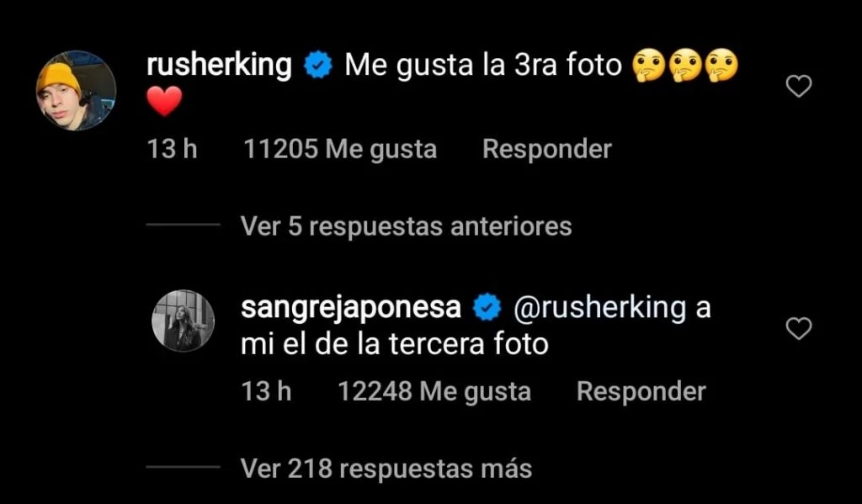This screenshot has height=504, width=862.
Task: Expand Ver 218 respuestas más
Action: (386, 469)
